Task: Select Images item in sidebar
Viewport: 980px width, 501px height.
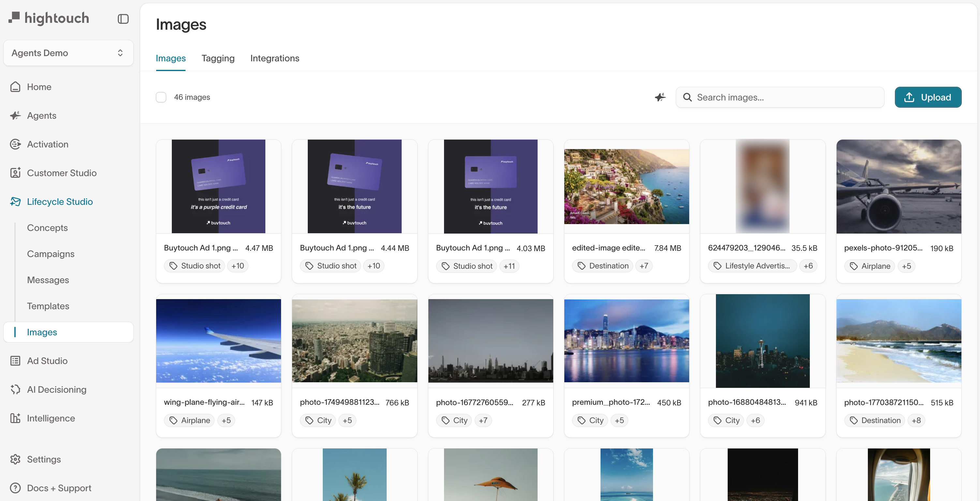Action: pos(68,332)
